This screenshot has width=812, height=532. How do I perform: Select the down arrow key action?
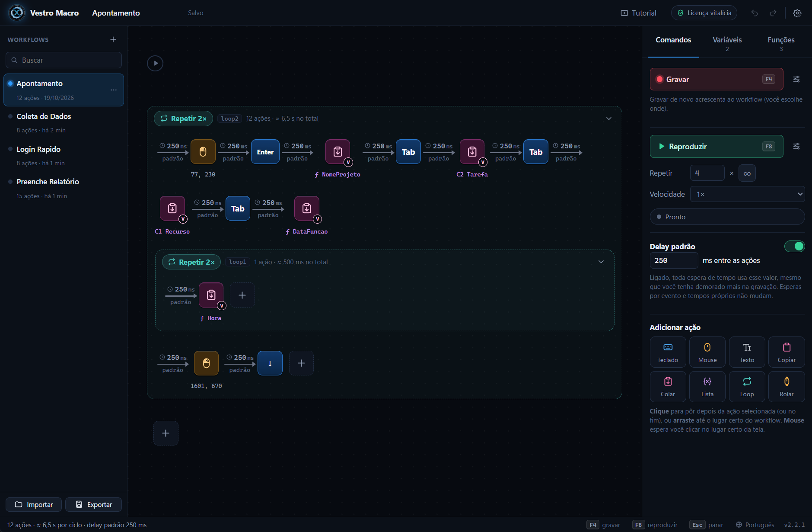[x=270, y=363]
